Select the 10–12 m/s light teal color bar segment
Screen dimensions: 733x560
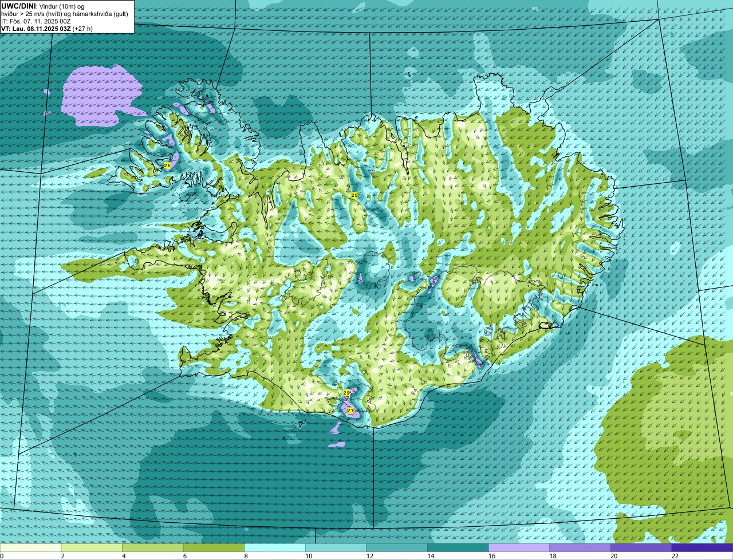[336, 547]
